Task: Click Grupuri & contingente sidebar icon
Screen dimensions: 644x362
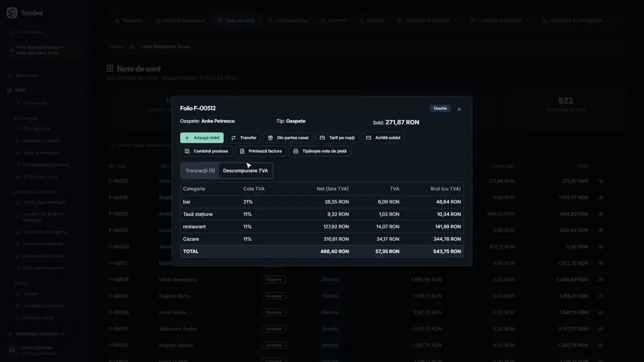Action: pos(18,232)
